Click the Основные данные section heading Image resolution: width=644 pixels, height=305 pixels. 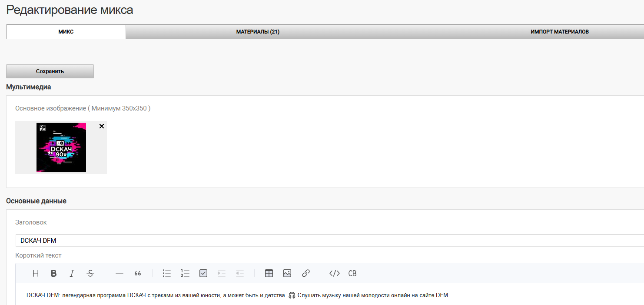36,201
